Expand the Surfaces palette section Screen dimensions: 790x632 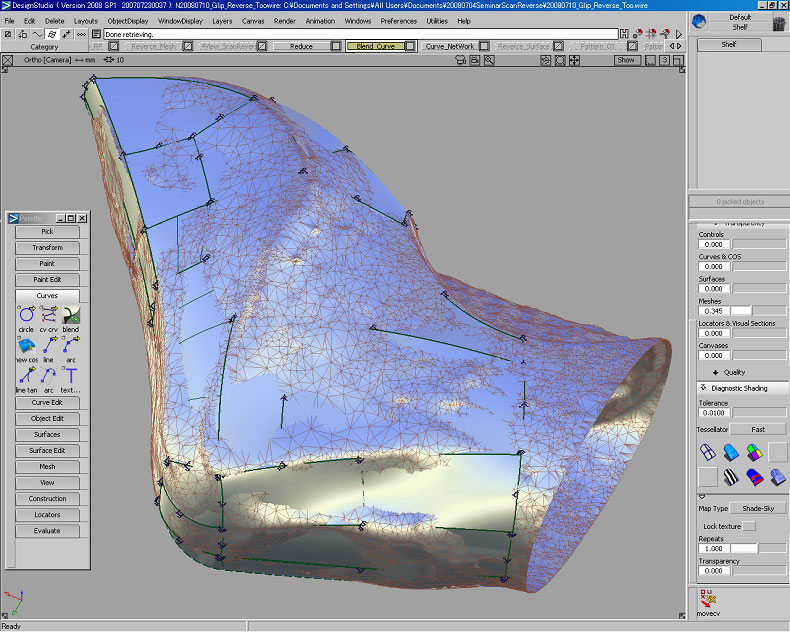47,434
